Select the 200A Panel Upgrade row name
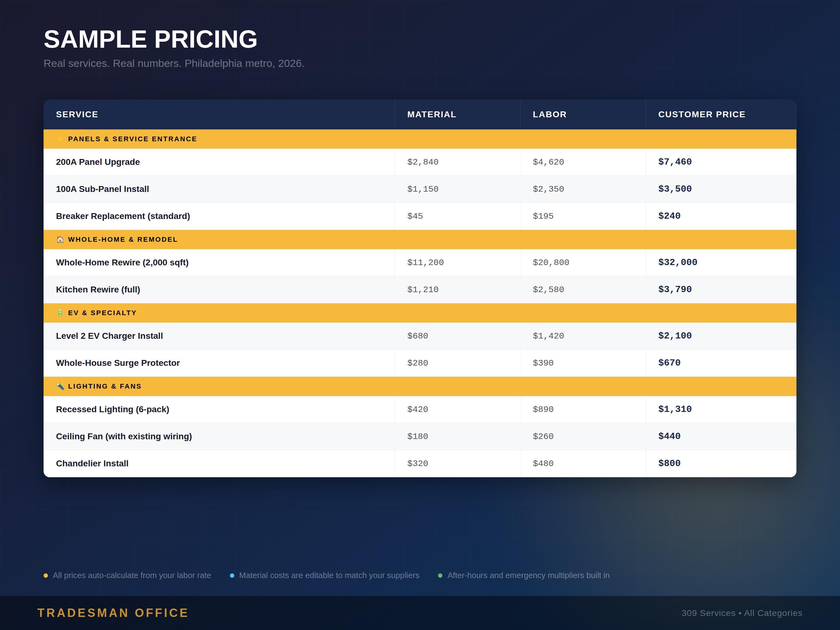This screenshot has width=840, height=630. pyautogui.click(x=98, y=162)
